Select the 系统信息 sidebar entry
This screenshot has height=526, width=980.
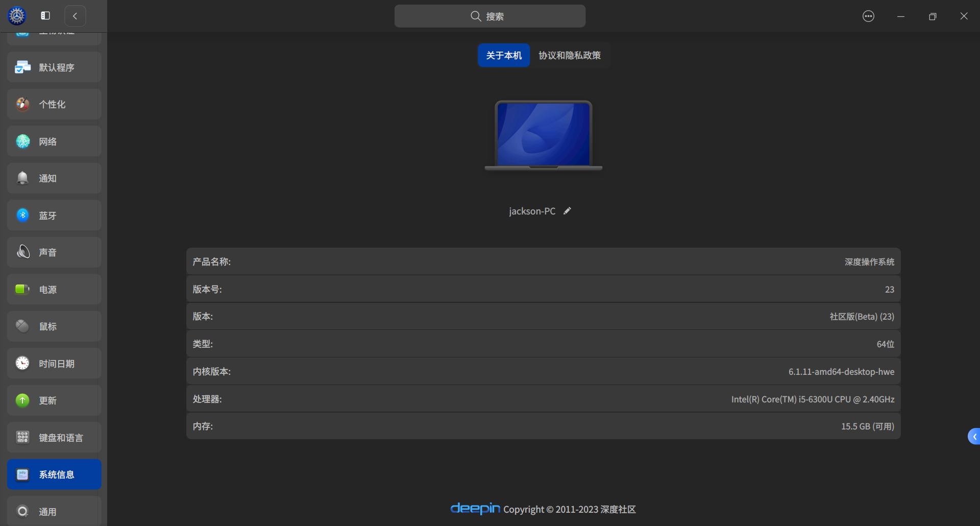point(54,474)
